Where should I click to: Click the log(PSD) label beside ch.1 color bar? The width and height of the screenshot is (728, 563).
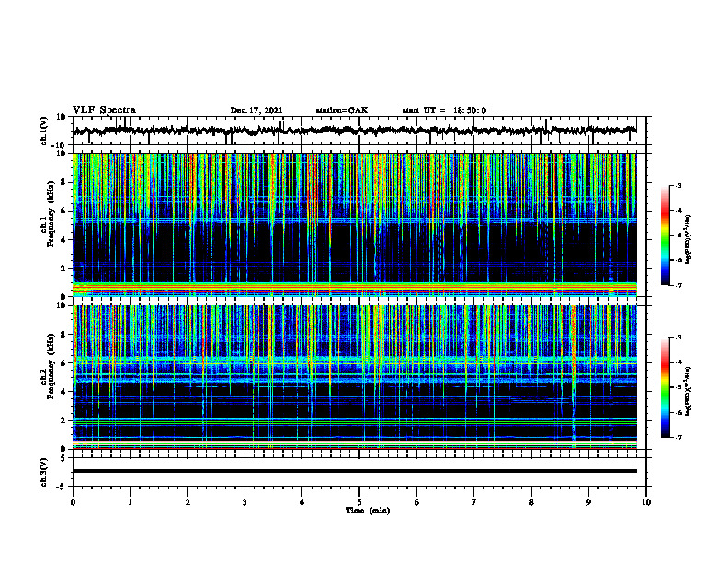coord(688,240)
